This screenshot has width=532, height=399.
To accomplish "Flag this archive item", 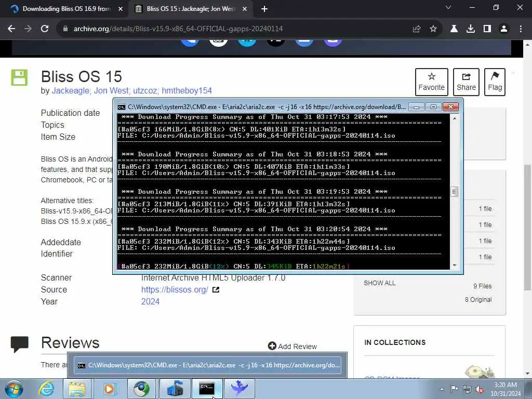I will (495, 82).
